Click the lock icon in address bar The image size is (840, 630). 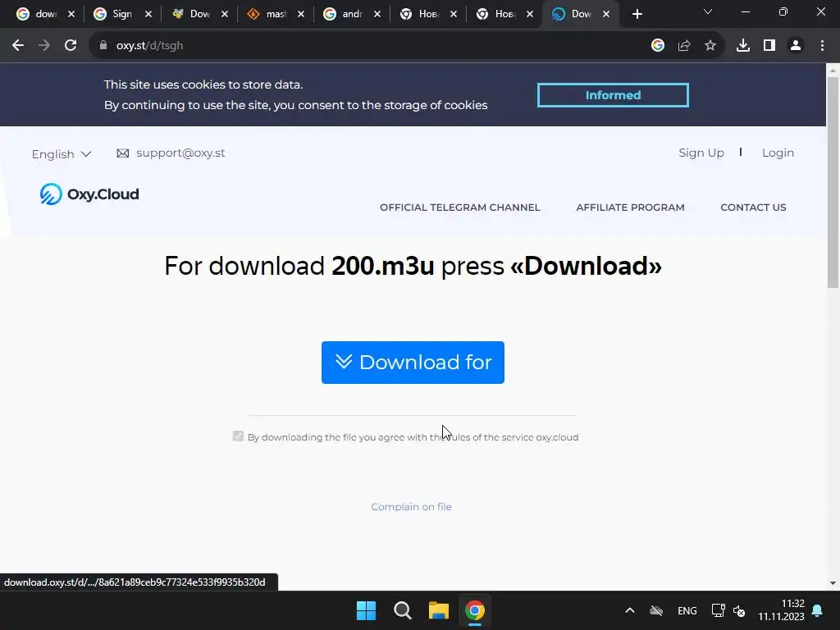coord(103,46)
